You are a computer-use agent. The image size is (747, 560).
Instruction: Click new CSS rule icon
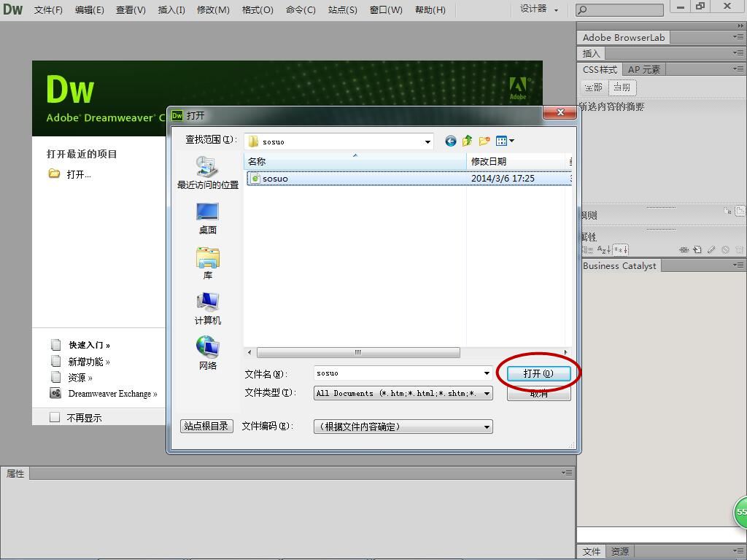point(697,249)
